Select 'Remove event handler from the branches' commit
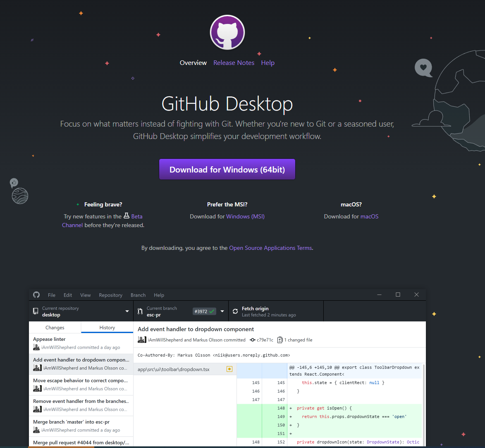 click(x=81, y=406)
